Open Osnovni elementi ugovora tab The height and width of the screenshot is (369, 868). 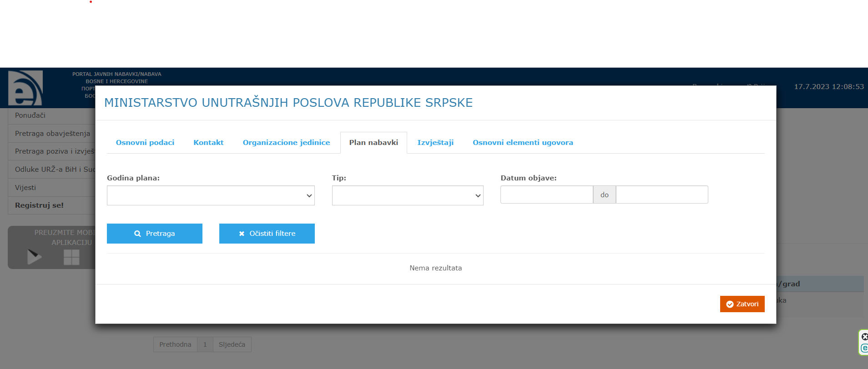tap(523, 143)
